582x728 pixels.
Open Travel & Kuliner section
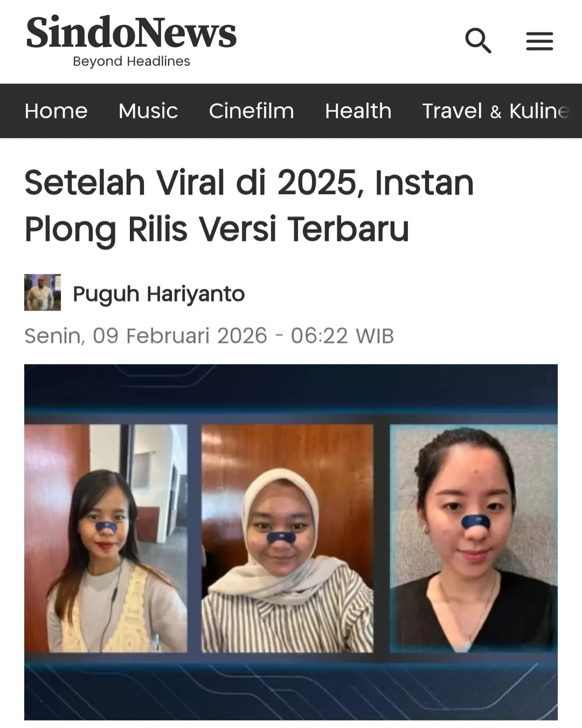tap(496, 111)
